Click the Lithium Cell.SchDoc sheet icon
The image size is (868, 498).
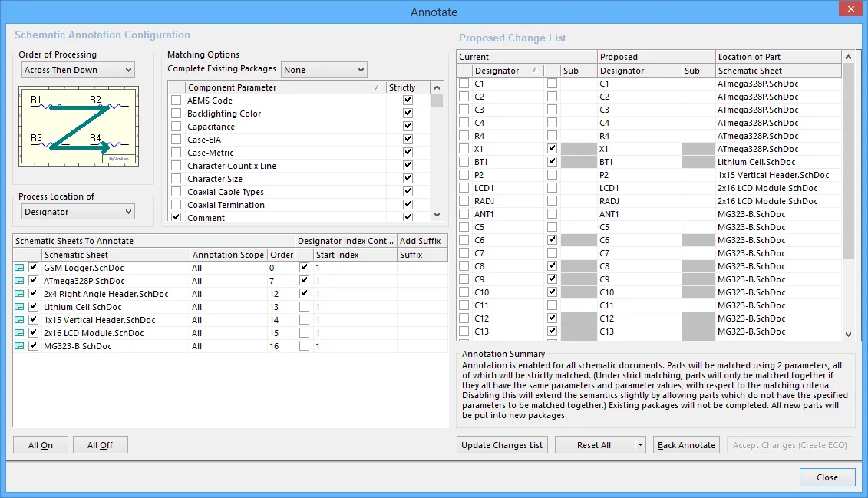point(19,307)
